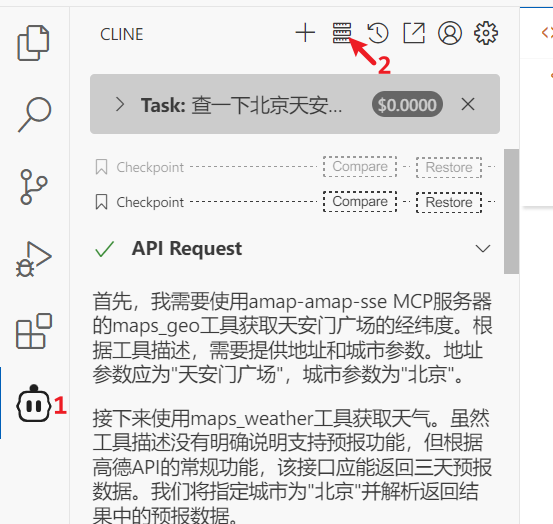
Task: Open the Source Control branch icon
Action: [x=34, y=187]
